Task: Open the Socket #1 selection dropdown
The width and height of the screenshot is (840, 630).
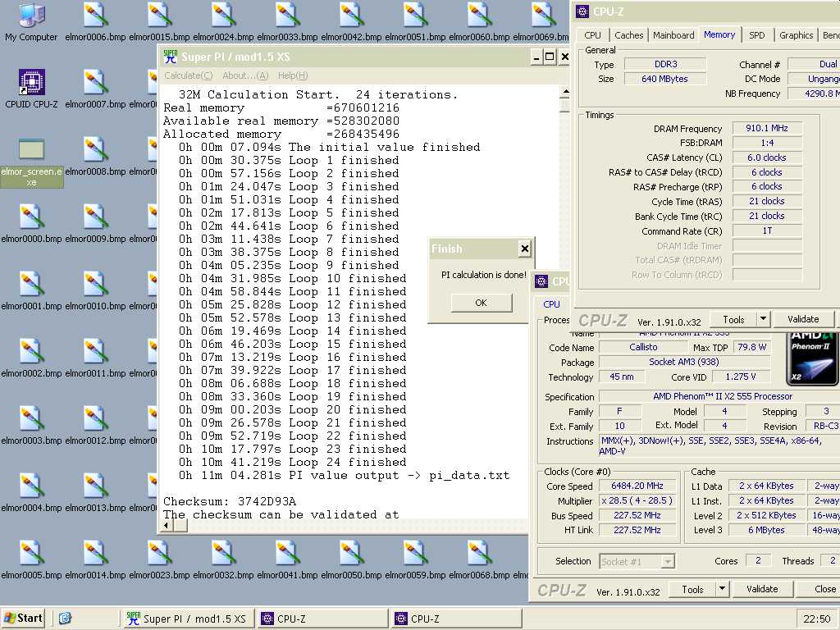Action: click(637, 561)
